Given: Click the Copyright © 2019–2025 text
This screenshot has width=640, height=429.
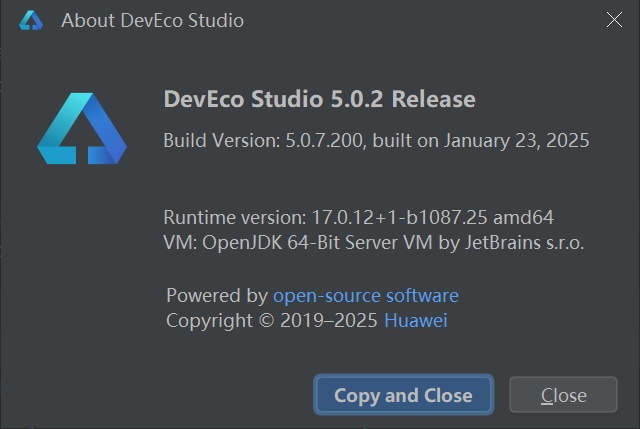Looking at the screenshot, I should (272, 320).
